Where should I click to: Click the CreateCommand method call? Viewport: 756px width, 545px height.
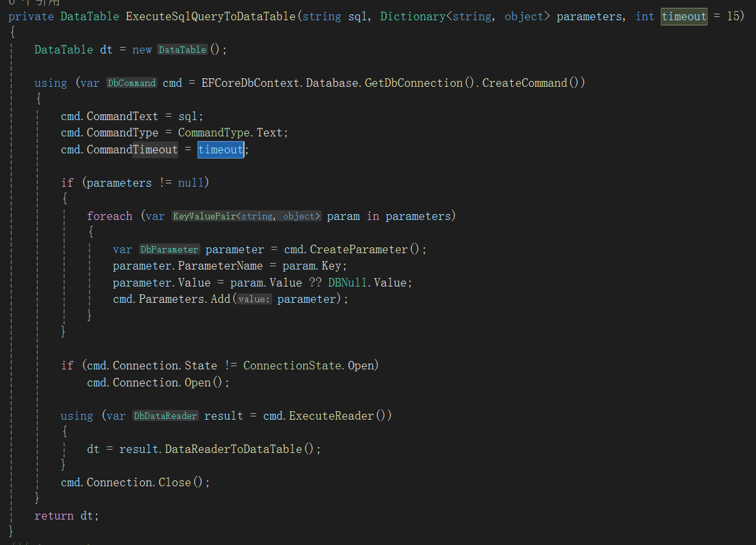tap(525, 83)
